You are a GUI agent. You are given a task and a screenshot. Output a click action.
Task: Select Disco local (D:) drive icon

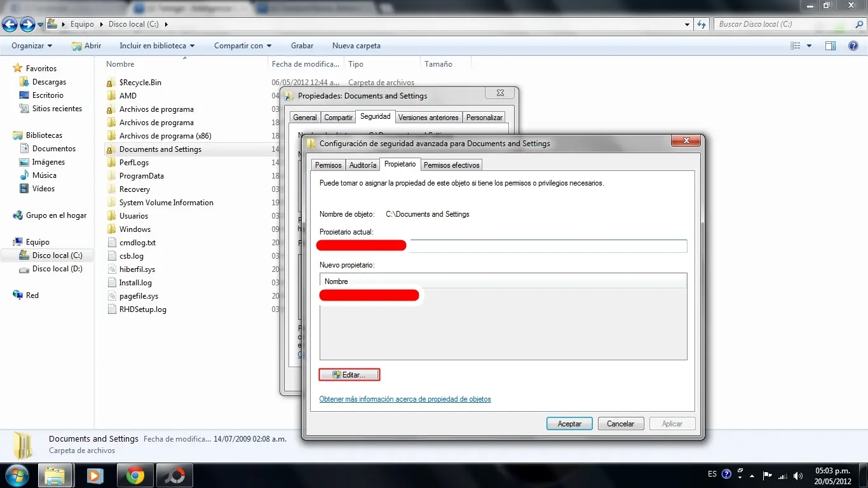(x=24, y=269)
